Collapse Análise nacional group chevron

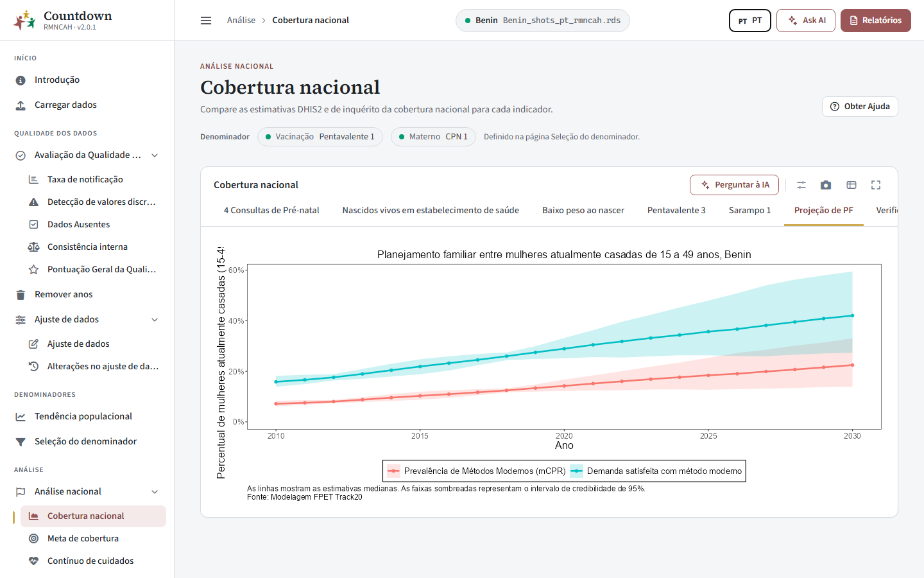(x=155, y=492)
